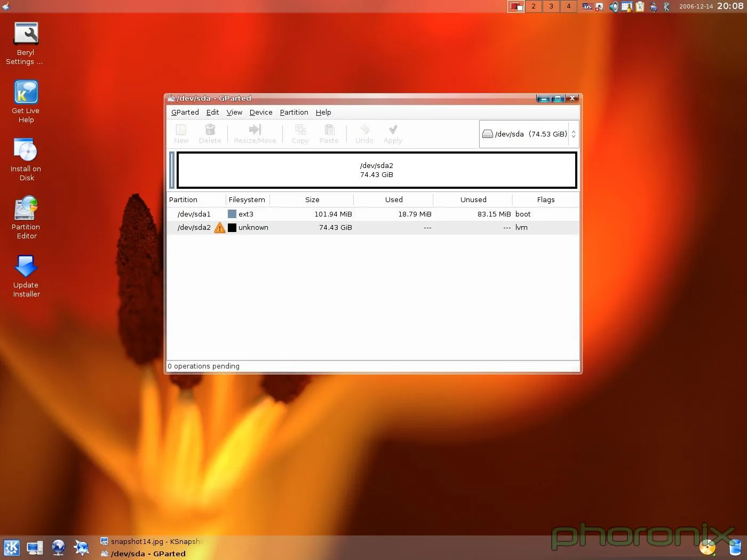The image size is (747, 560).
Task: Click the trash bin icon in panel
Action: (x=735, y=547)
